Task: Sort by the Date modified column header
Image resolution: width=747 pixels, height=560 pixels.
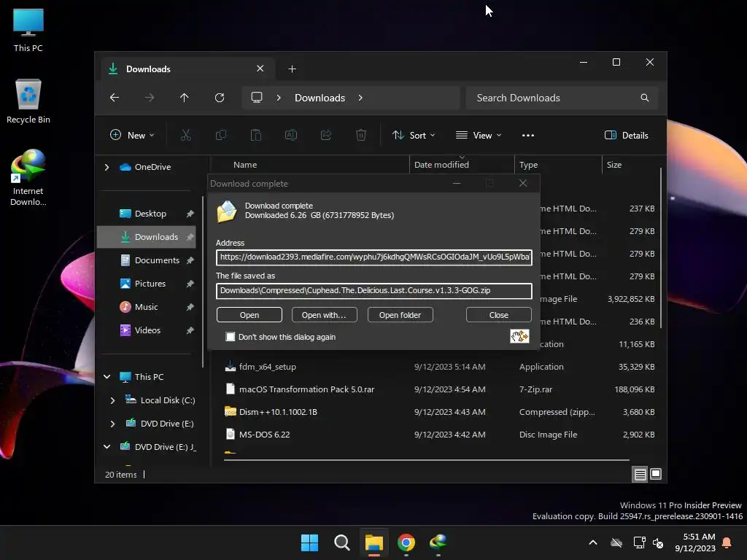Action: click(x=462, y=165)
